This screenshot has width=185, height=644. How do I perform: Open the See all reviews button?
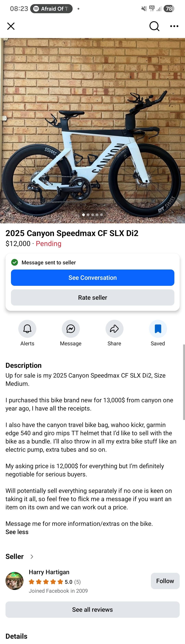pyautogui.click(x=92, y=610)
